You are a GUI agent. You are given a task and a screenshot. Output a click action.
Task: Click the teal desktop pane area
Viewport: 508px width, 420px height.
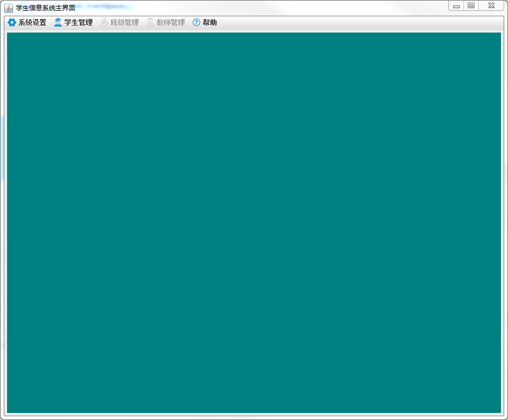254,222
